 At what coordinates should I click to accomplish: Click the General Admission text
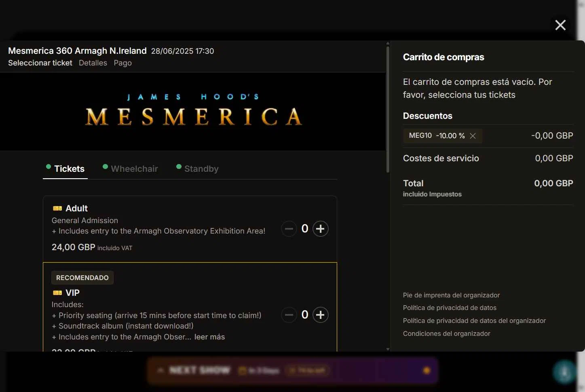click(x=85, y=220)
